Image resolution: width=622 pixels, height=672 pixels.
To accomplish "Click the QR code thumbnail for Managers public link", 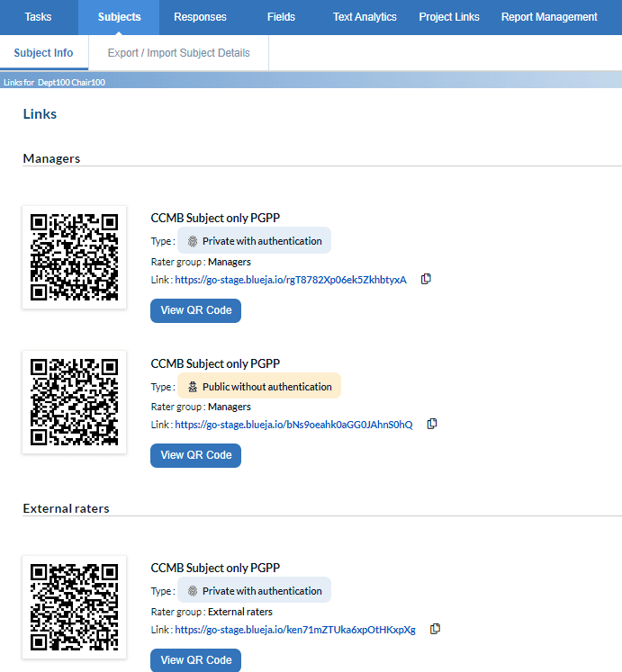I will (x=74, y=402).
